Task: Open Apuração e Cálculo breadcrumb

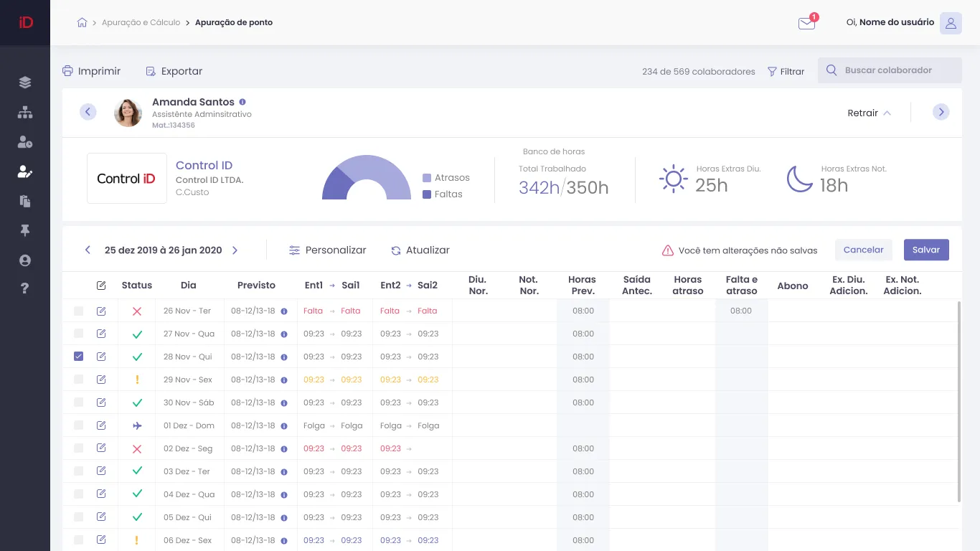Action: click(x=141, y=22)
